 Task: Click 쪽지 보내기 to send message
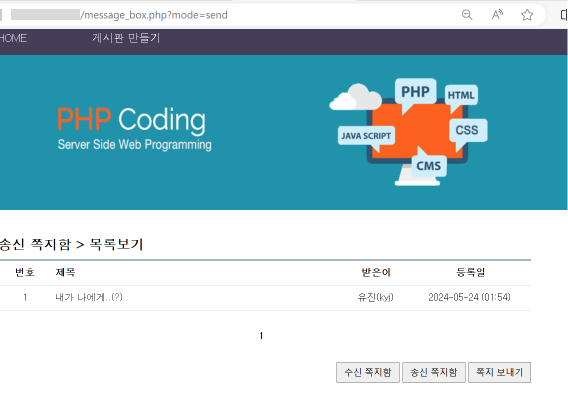500,372
